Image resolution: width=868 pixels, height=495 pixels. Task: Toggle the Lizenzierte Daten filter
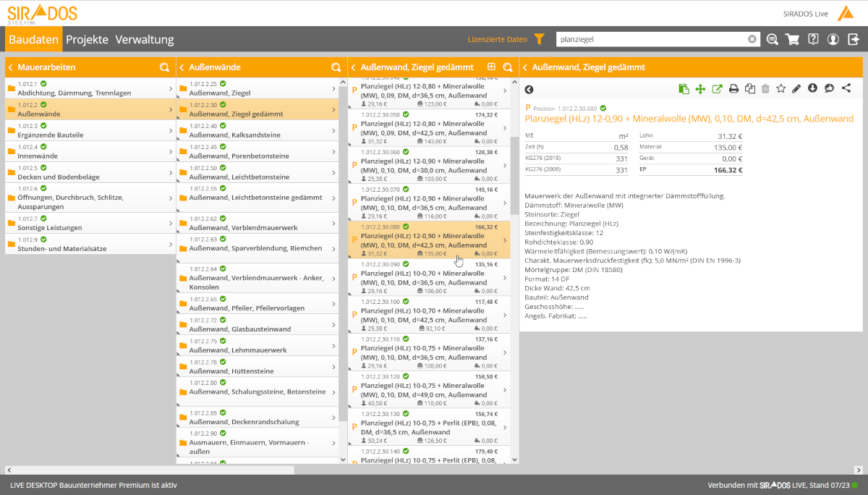(x=539, y=39)
